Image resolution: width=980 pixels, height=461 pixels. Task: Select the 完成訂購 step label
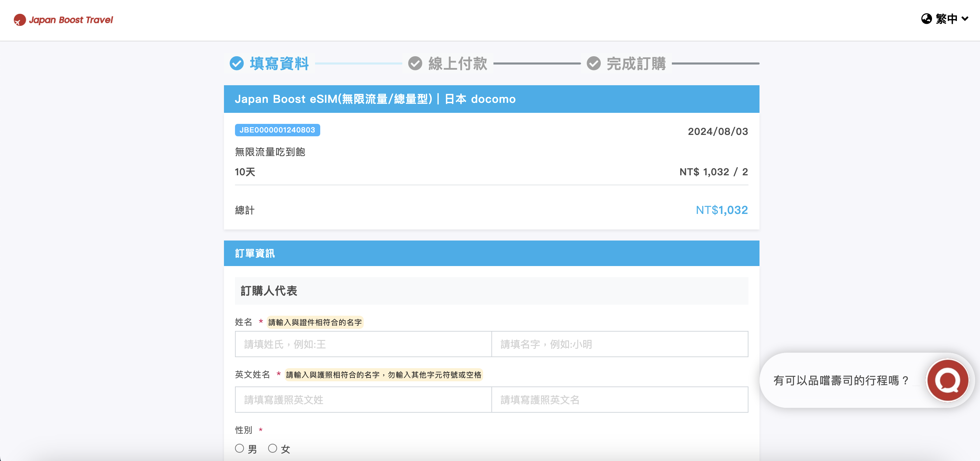click(636, 63)
